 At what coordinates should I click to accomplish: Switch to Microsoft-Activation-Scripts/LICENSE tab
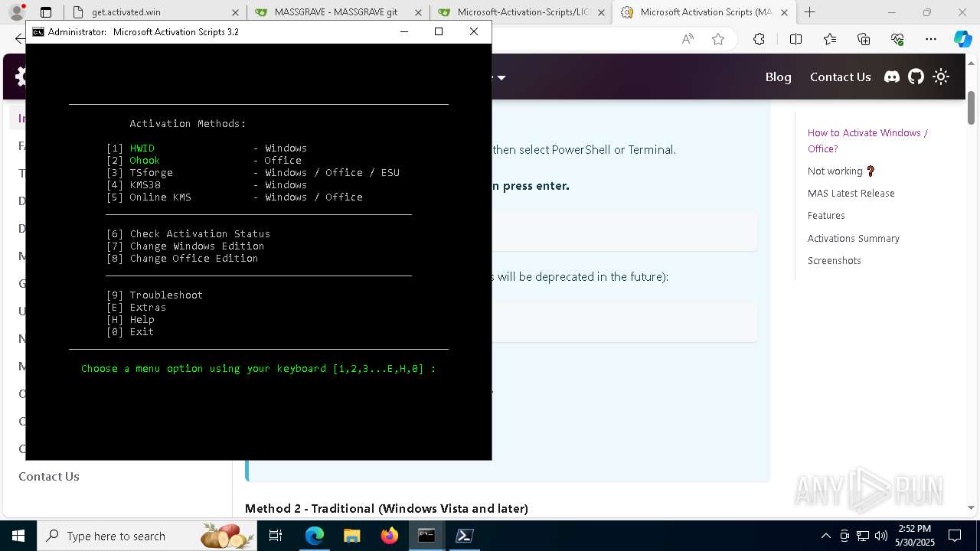pos(521,12)
